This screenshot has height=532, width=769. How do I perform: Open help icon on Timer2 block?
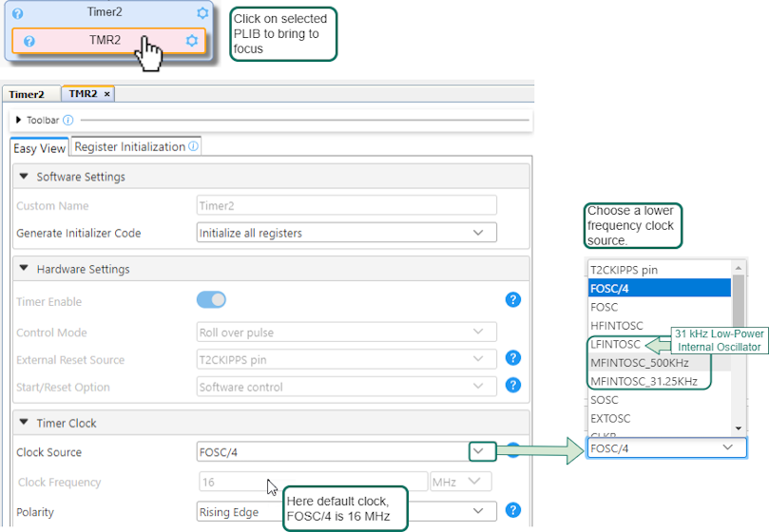tap(16, 14)
